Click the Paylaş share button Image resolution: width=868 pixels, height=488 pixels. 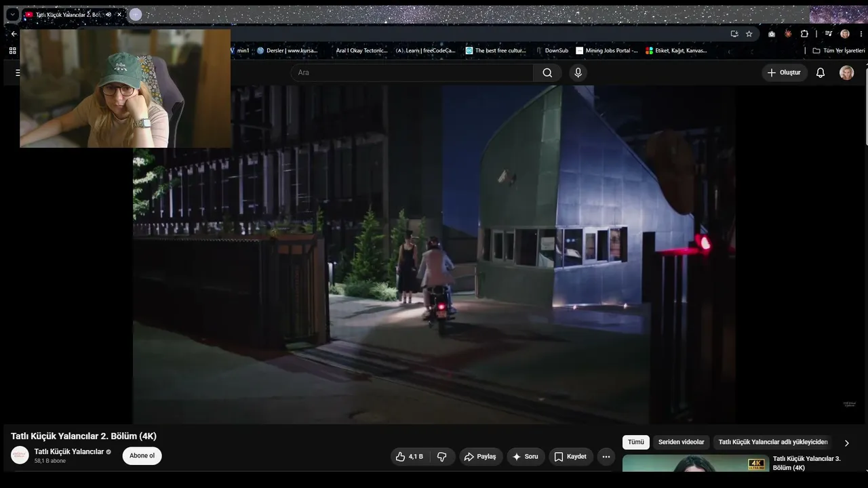[481, 457]
